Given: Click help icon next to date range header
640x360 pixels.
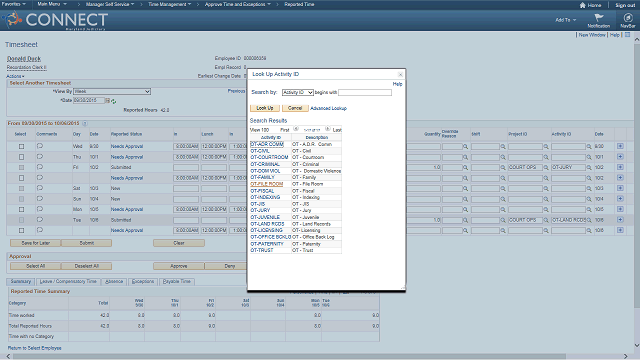Looking at the screenshot, I should click(84, 123).
